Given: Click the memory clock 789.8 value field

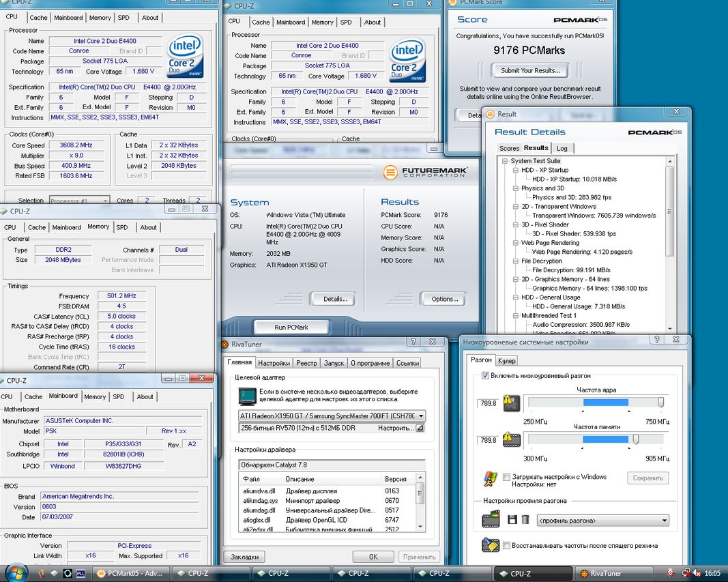Looking at the screenshot, I should click(x=488, y=440).
